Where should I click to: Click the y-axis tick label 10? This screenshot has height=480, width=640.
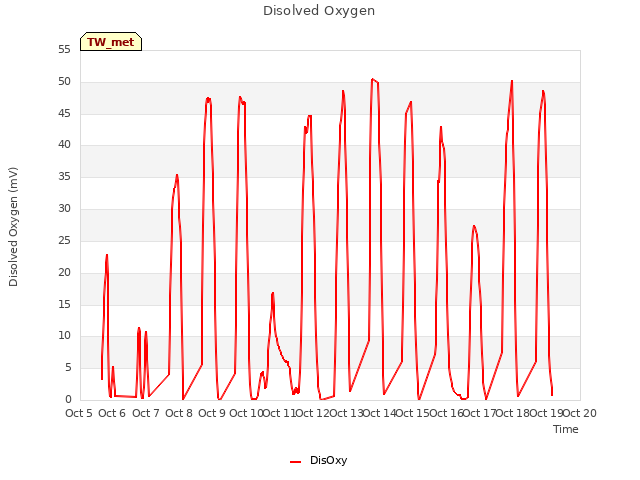(64, 336)
